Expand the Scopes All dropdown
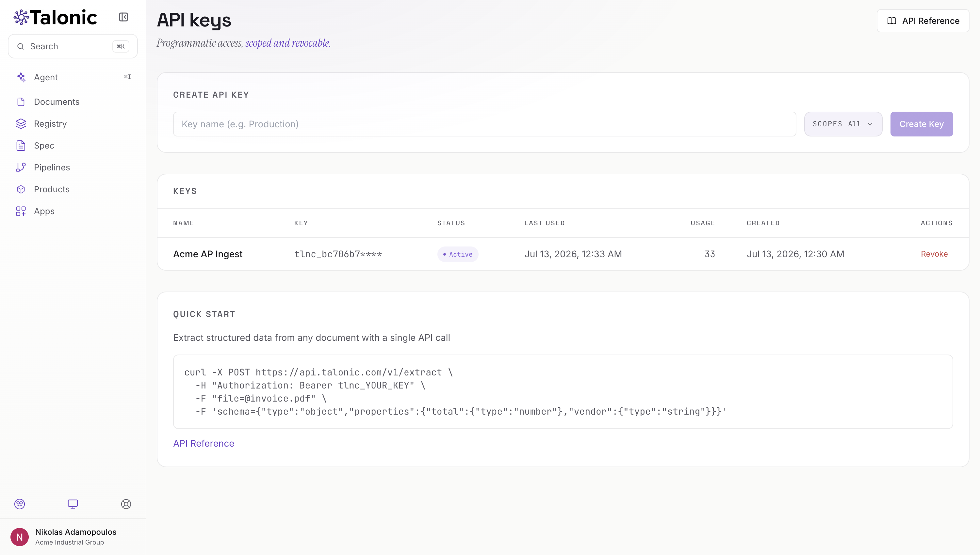The width and height of the screenshot is (980, 555). click(x=843, y=124)
